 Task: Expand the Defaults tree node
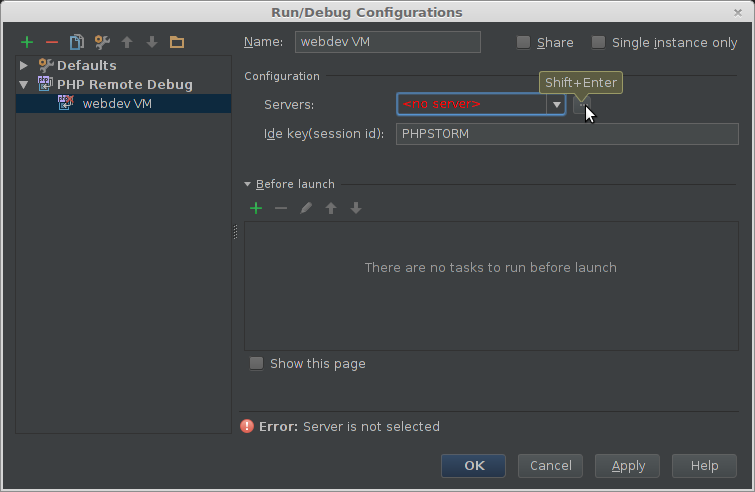point(24,65)
